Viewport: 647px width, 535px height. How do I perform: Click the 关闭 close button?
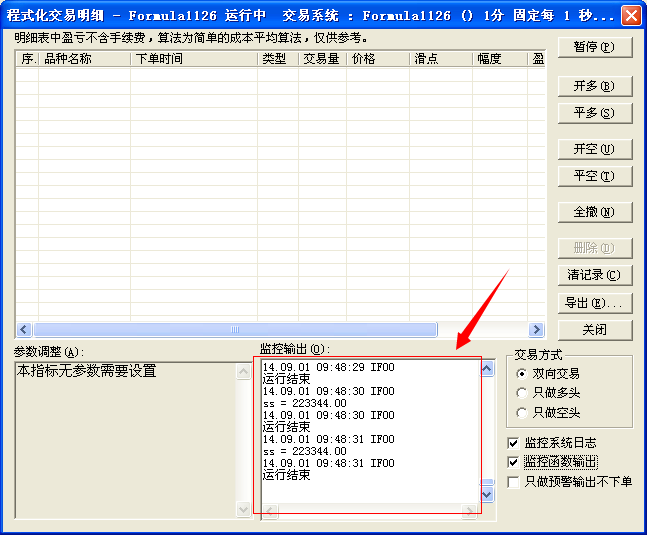[x=595, y=330]
